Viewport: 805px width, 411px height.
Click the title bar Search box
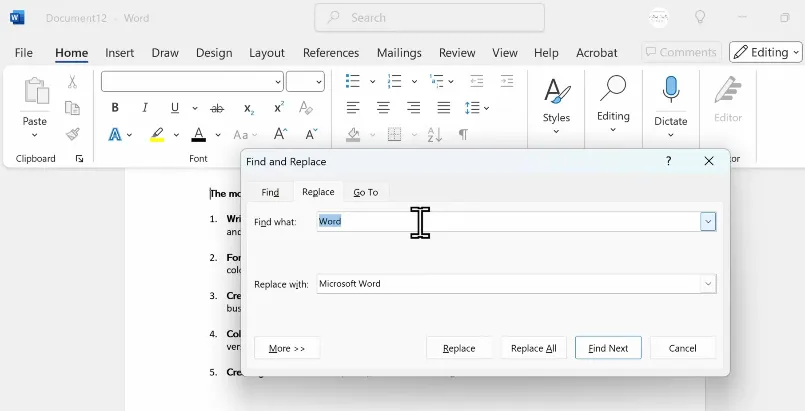point(430,18)
